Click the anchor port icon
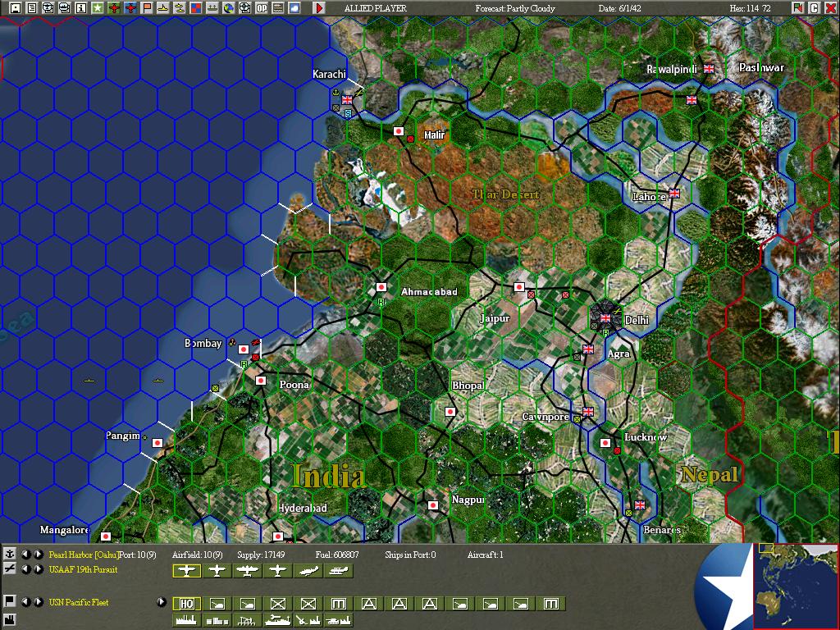The width and height of the screenshot is (840, 630). (9, 554)
